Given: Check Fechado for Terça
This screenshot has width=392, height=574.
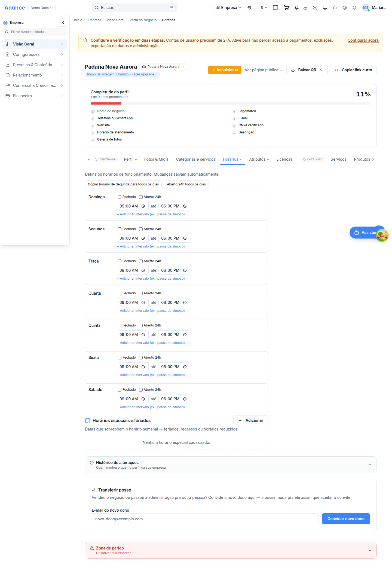Looking at the screenshot, I should (120, 261).
